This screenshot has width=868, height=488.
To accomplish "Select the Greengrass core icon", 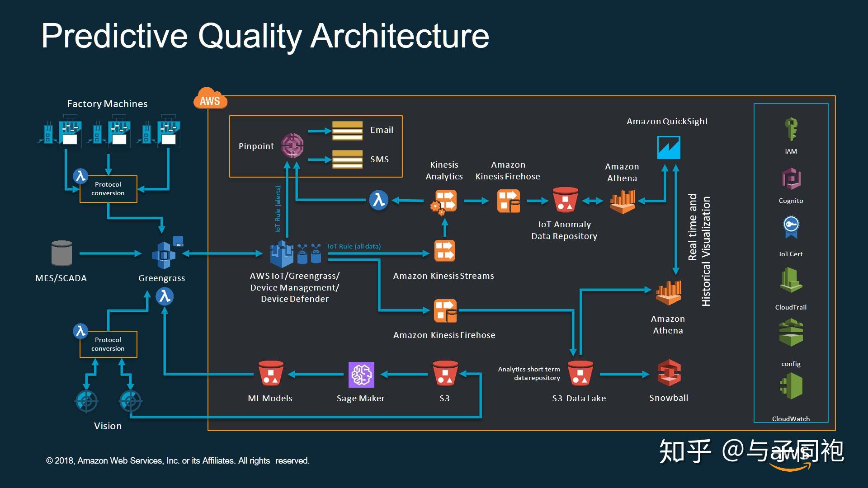I will (x=164, y=255).
